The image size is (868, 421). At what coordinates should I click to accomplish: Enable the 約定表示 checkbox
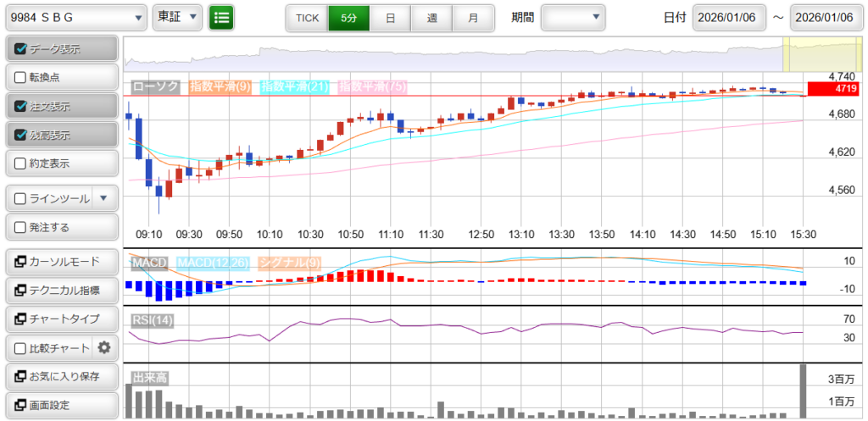(x=21, y=163)
